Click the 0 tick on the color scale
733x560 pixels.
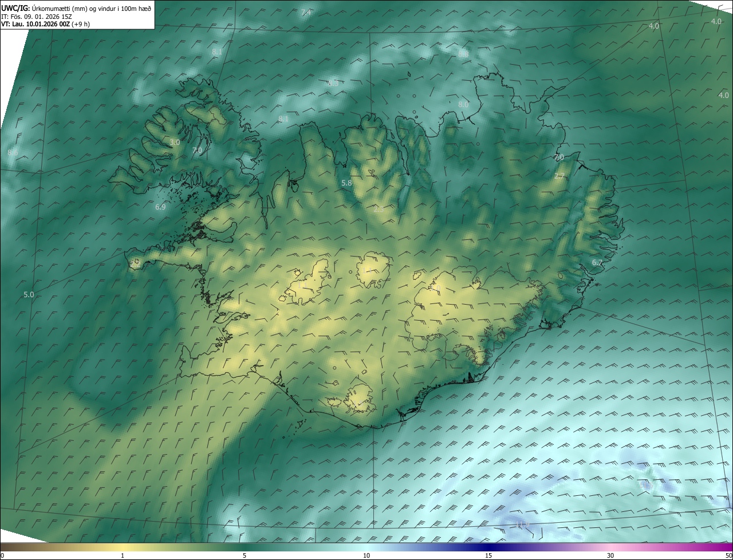(2, 555)
